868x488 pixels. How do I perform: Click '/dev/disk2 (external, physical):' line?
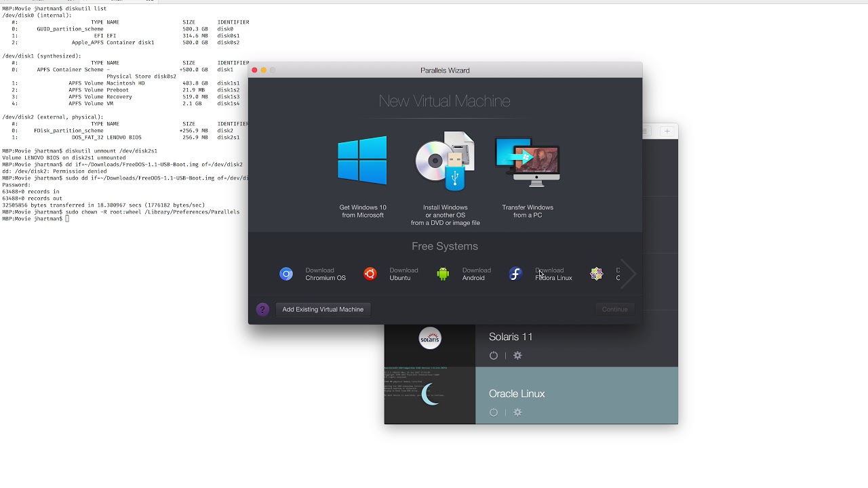52,117
